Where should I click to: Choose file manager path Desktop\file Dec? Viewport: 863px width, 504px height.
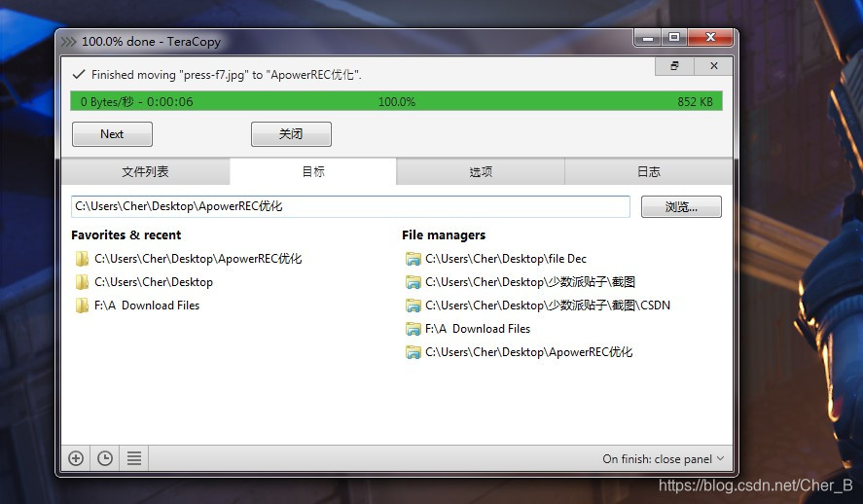[x=506, y=259]
